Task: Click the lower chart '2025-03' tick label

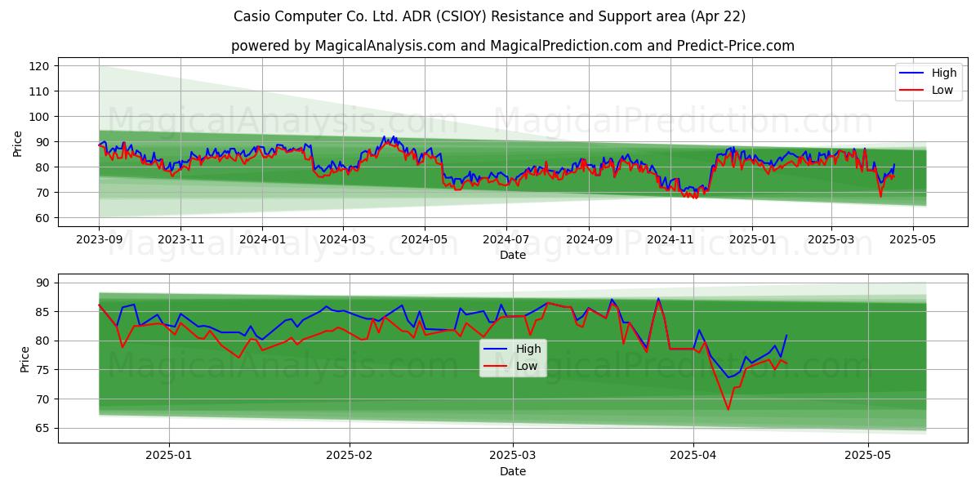Action: pyautogui.click(x=514, y=457)
